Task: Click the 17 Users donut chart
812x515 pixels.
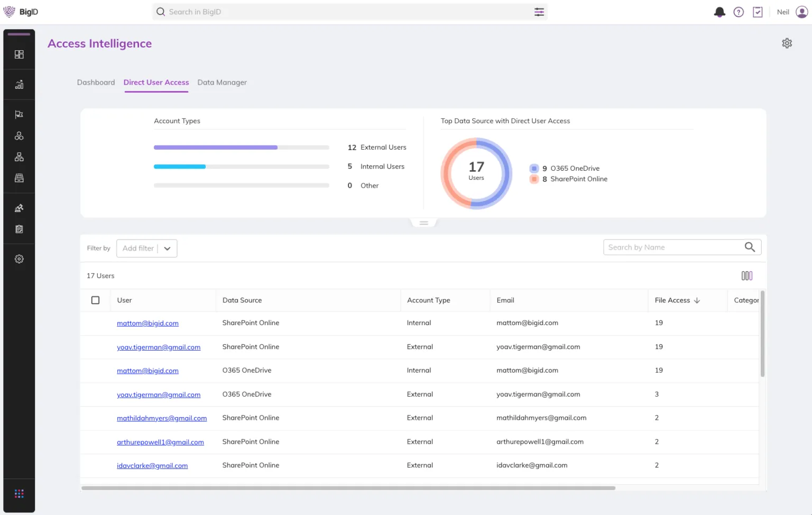Action: click(x=476, y=173)
